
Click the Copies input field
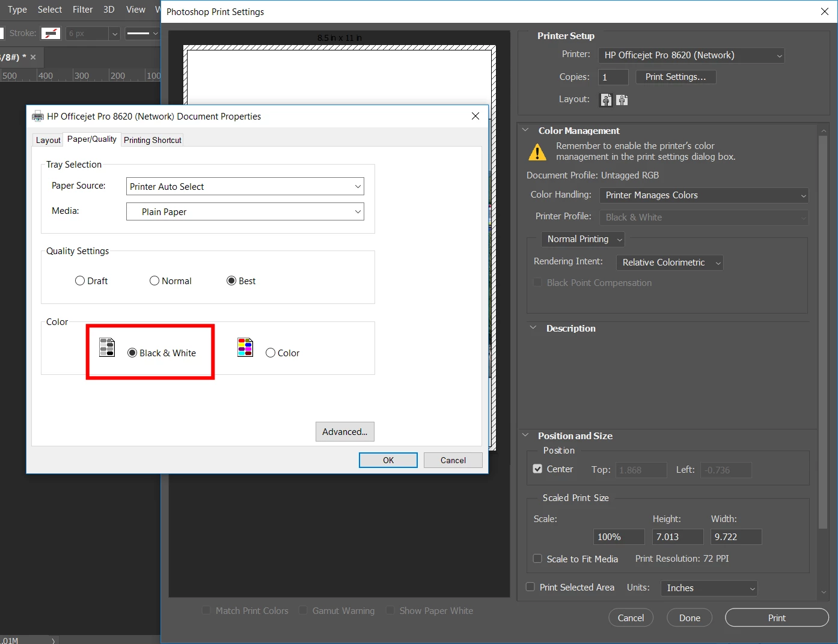pos(613,77)
